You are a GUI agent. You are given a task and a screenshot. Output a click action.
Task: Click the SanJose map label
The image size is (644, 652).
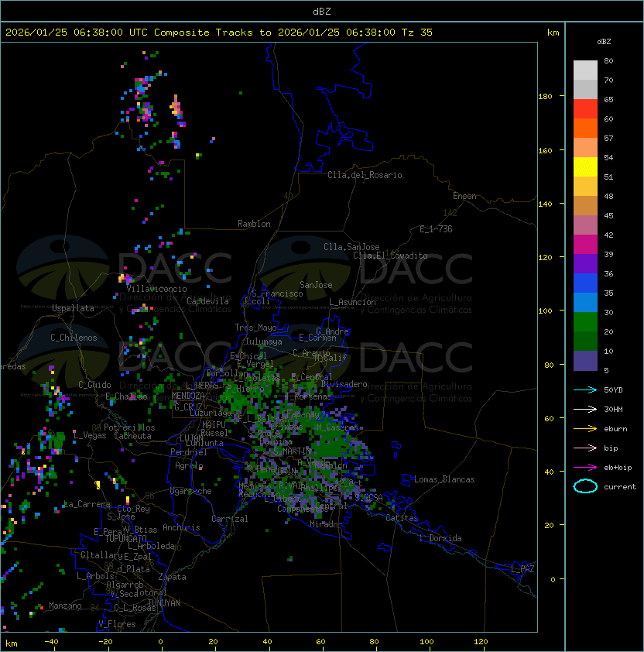[316, 285]
